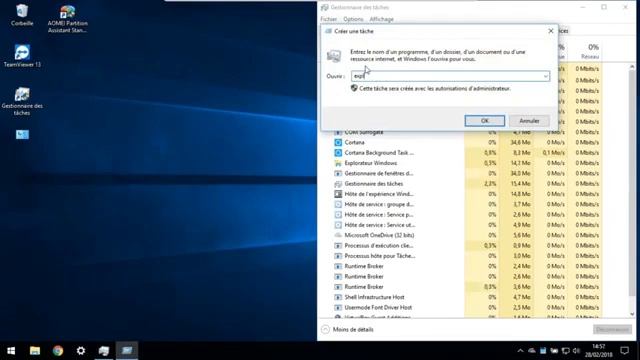
Task: Click Hôte de l'expérience Wind... icon
Action: point(338,194)
